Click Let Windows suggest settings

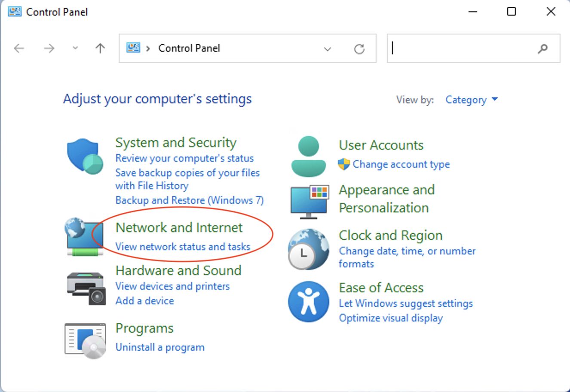[406, 303]
